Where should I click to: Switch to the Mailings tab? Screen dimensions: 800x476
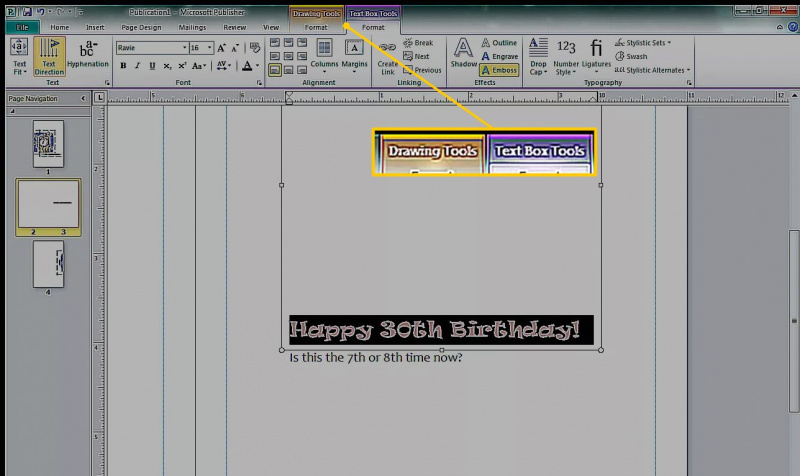click(192, 28)
